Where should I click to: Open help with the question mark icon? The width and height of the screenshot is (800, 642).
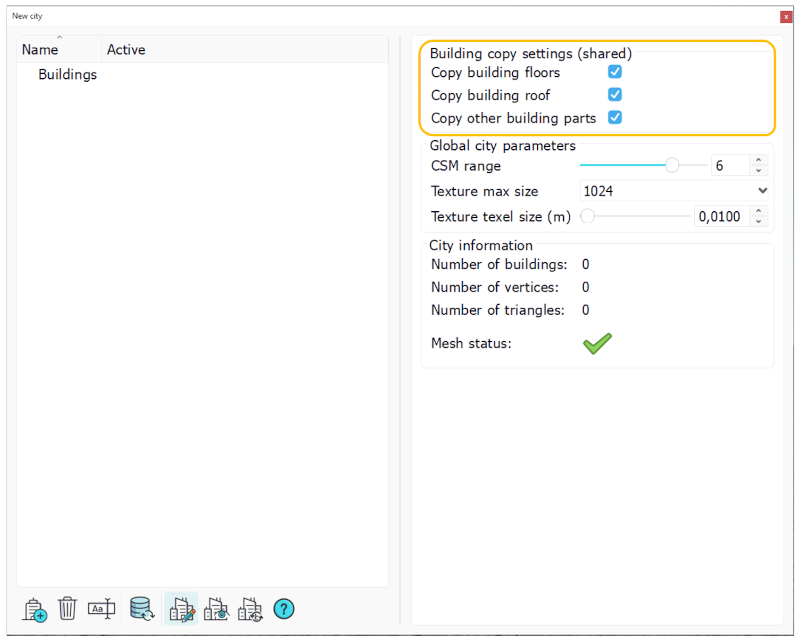[x=284, y=608]
